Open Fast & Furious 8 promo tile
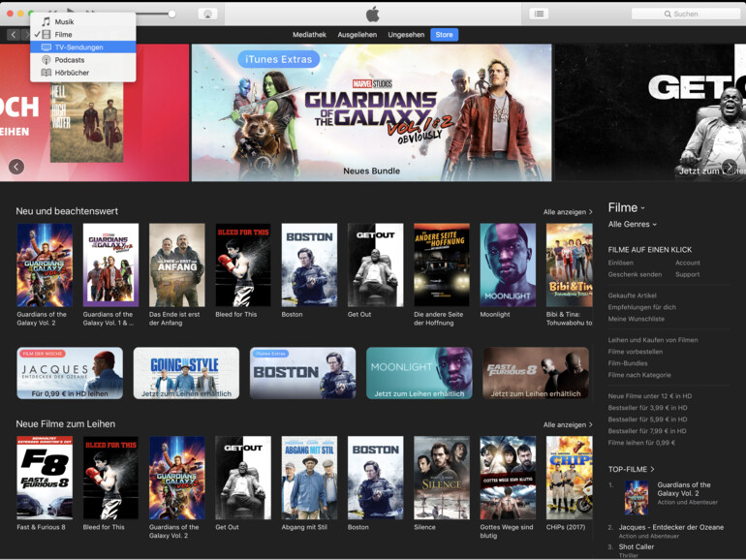Image resolution: width=746 pixels, height=560 pixels. point(536,373)
